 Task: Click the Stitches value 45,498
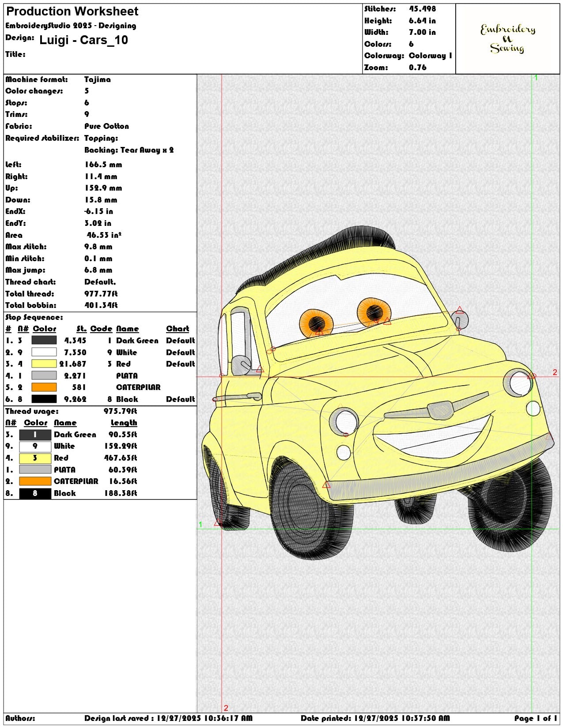[x=422, y=9]
